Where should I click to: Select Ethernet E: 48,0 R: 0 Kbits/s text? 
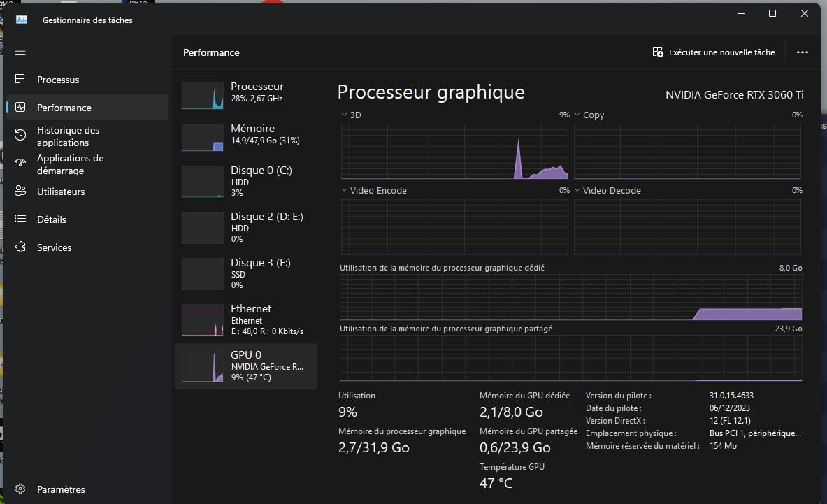pos(267,319)
